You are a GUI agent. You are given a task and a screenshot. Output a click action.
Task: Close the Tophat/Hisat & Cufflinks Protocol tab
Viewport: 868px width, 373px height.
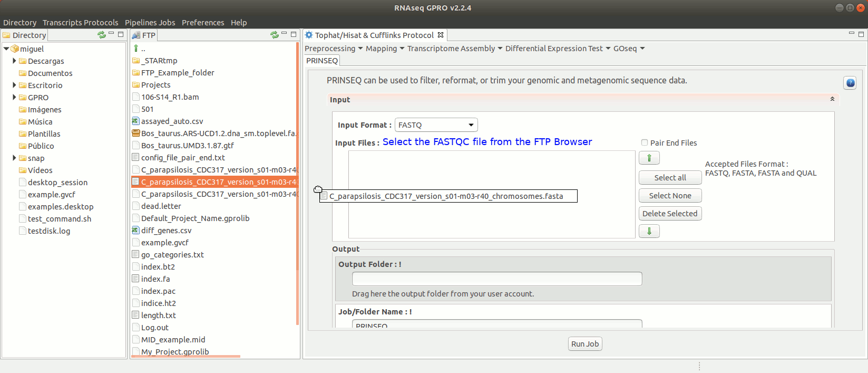pos(441,35)
